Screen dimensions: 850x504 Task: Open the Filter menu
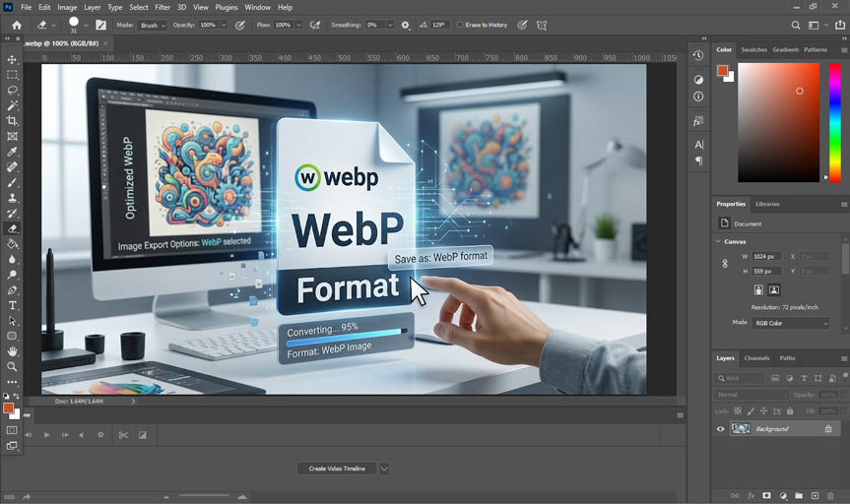(x=163, y=8)
